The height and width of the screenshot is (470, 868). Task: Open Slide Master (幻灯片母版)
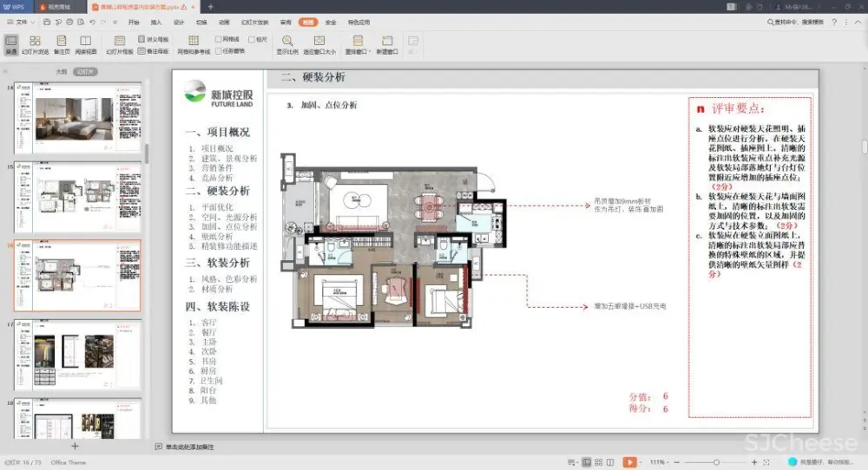[120, 43]
